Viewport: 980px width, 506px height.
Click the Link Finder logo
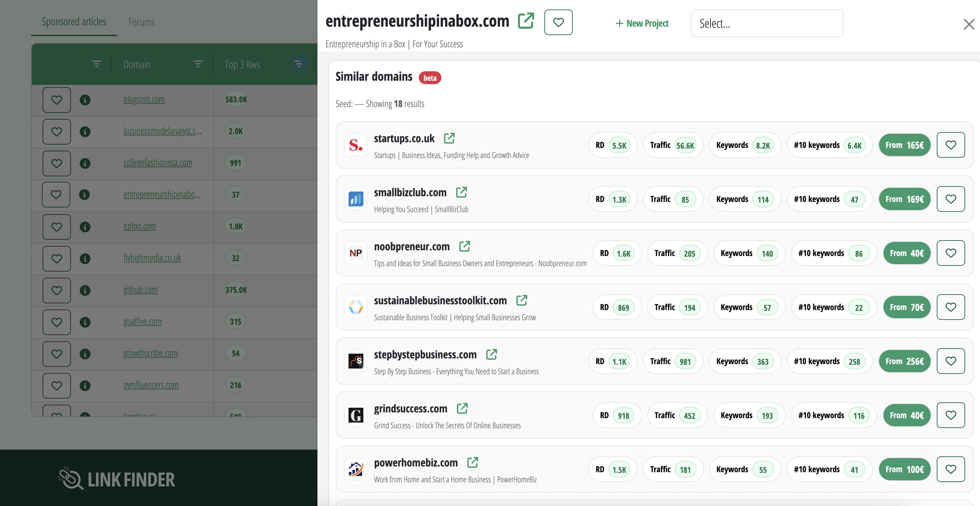point(116,479)
